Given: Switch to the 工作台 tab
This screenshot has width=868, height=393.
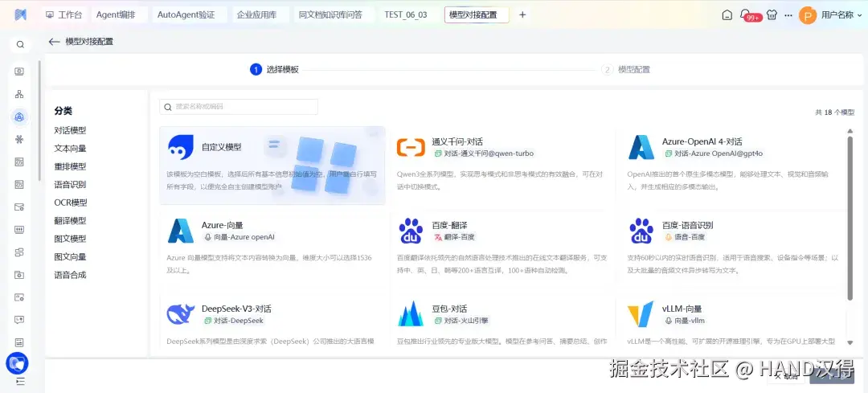Looking at the screenshot, I should coord(63,15).
